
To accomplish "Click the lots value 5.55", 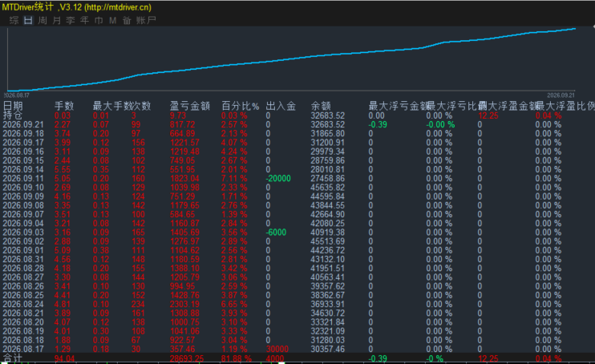I will coord(63,169).
